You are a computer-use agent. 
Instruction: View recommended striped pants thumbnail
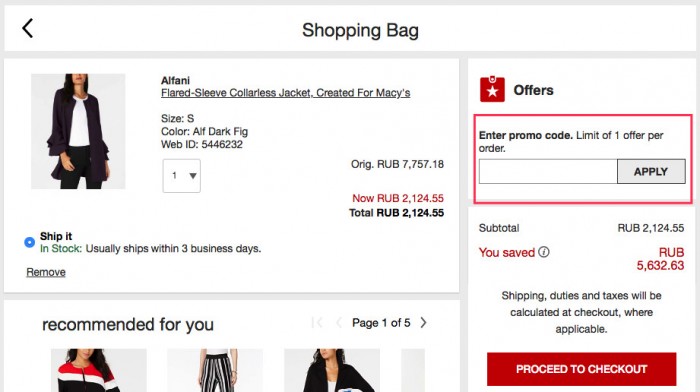click(215, 370)
